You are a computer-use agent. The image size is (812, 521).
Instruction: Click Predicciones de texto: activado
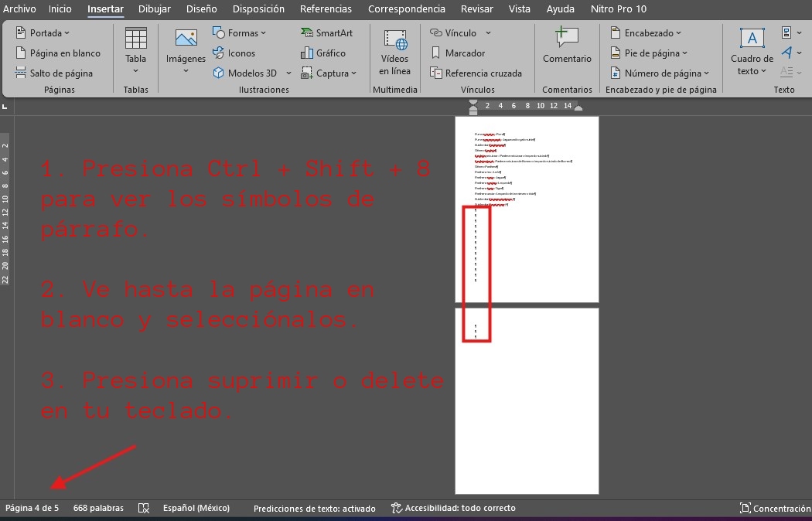[x=314, y=509]
